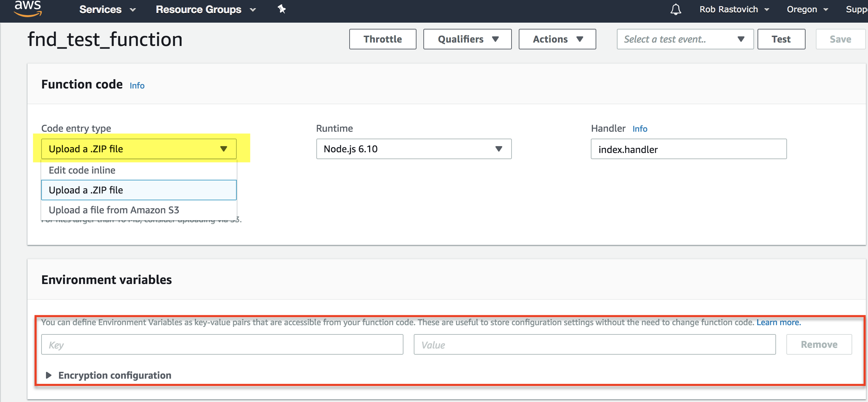Click the Test button
This screenshot has width=868, height=402.
coord(781,39)
